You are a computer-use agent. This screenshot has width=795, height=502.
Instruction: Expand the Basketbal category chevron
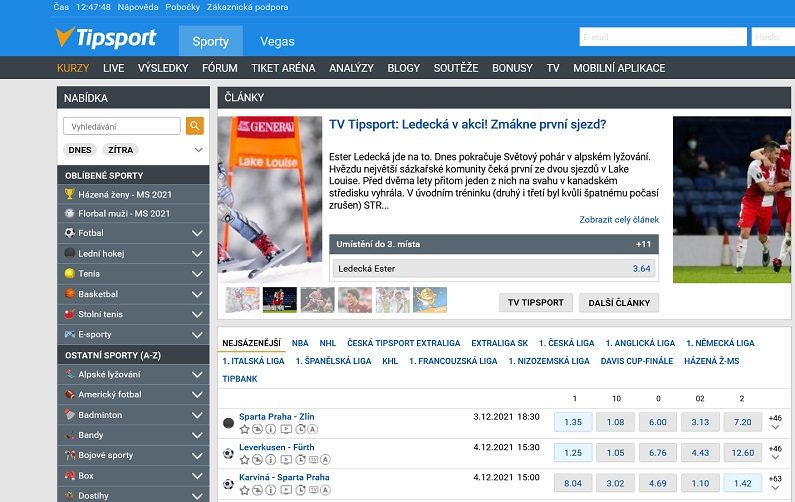[x=197, y=294]
